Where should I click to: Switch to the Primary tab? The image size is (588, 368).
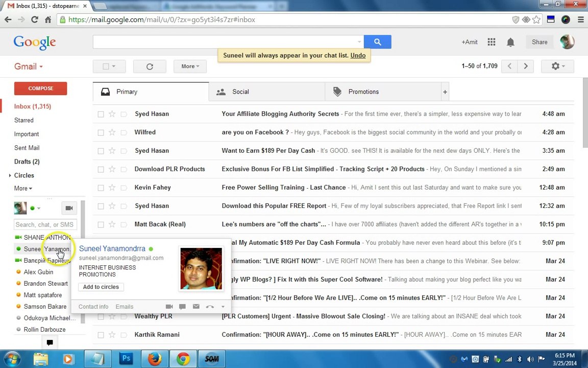coord(151,92)
